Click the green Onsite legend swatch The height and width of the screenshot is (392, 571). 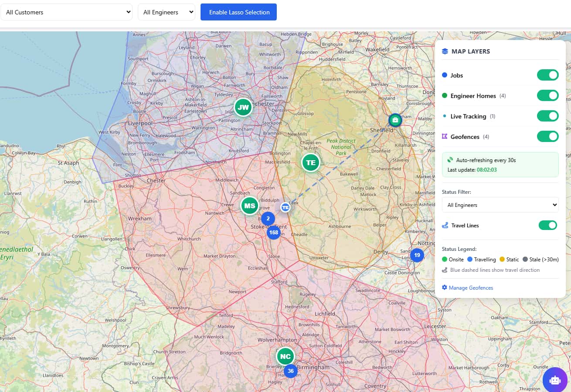445,259
